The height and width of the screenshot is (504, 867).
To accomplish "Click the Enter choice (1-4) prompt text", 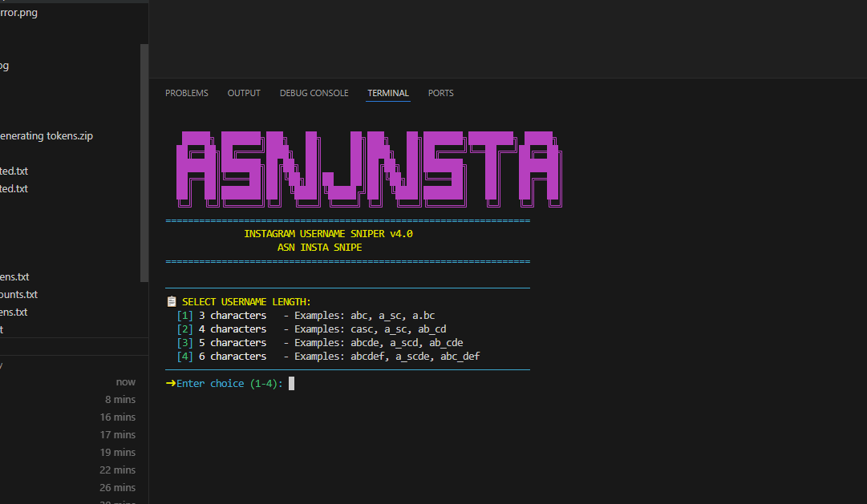I will coord(230,384).
